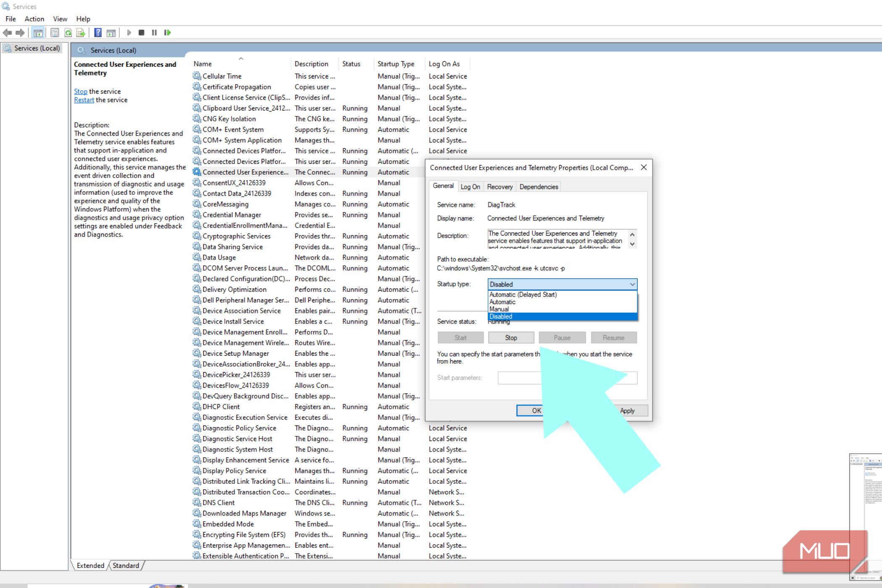This screenshot has height=588, width=882.
Task: Click the gear icon for CoreMessaging
Action: (x=197, y=204)
